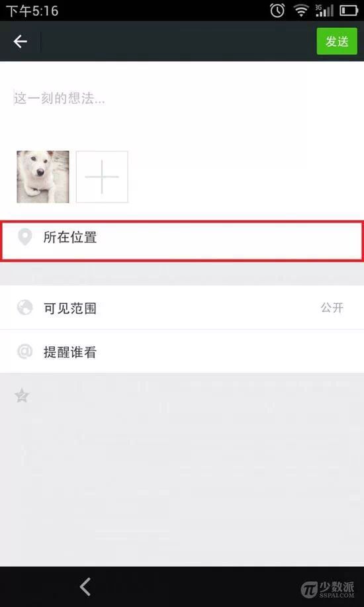Select the 提醒谁看 option text
Image resolution: width=364 pixels, height=607 pixels.
click(x=70, y=352)
